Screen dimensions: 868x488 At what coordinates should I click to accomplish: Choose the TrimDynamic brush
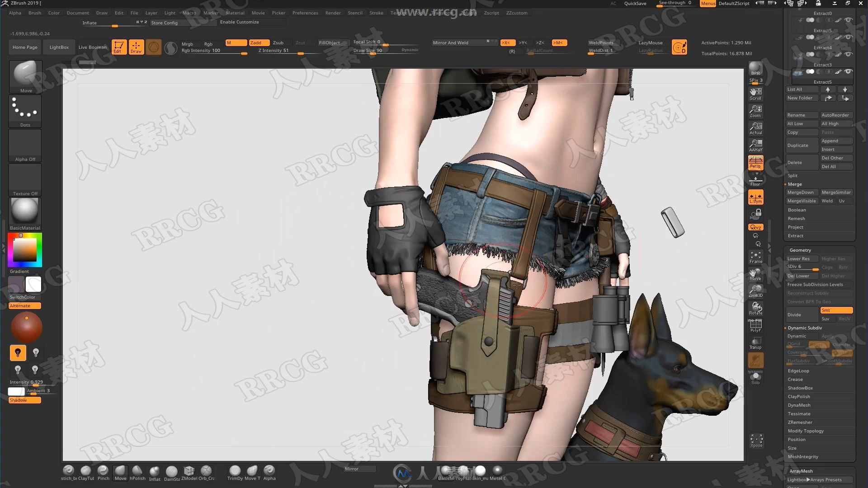click(x=235, y=473)
